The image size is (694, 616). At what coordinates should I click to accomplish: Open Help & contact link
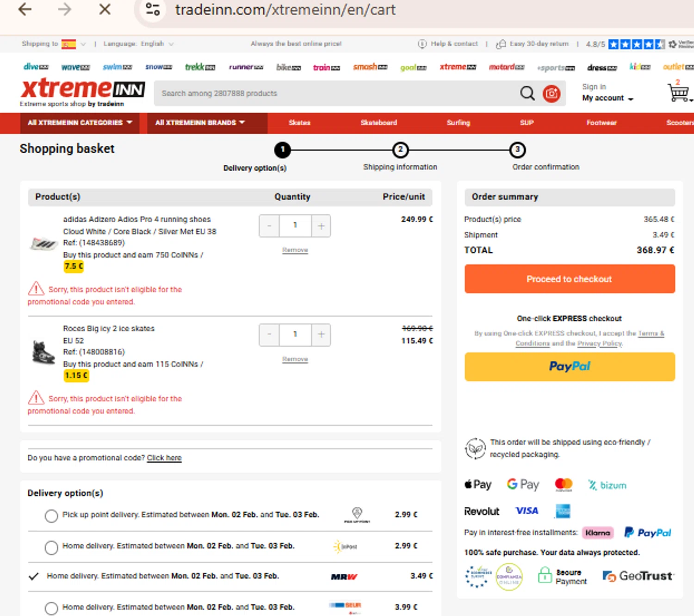point(448,44)
